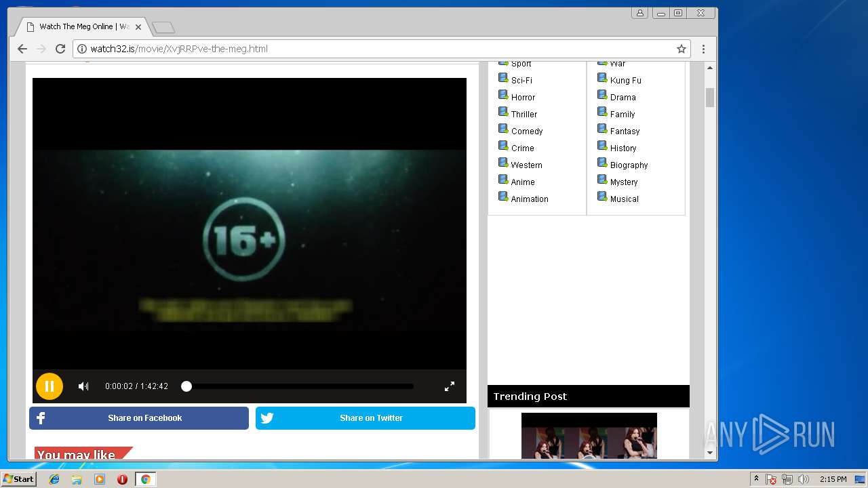The width and height of the screenshot is (868, 488).
Task: Open Action Center flag in system tray
Action: 771,479
